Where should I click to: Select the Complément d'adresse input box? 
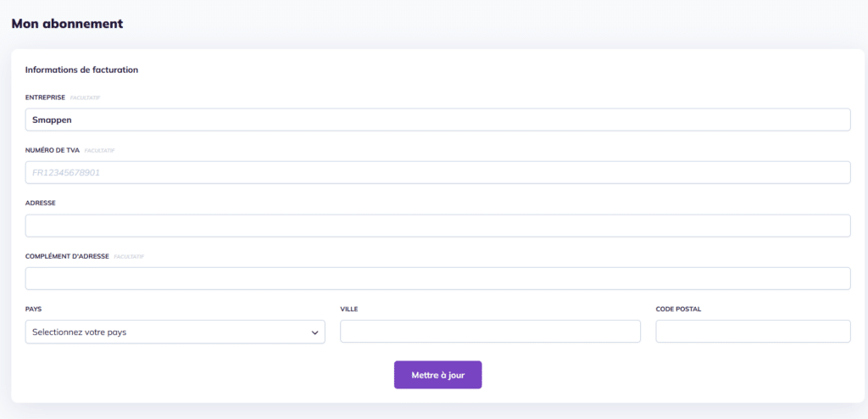(437, 278)
